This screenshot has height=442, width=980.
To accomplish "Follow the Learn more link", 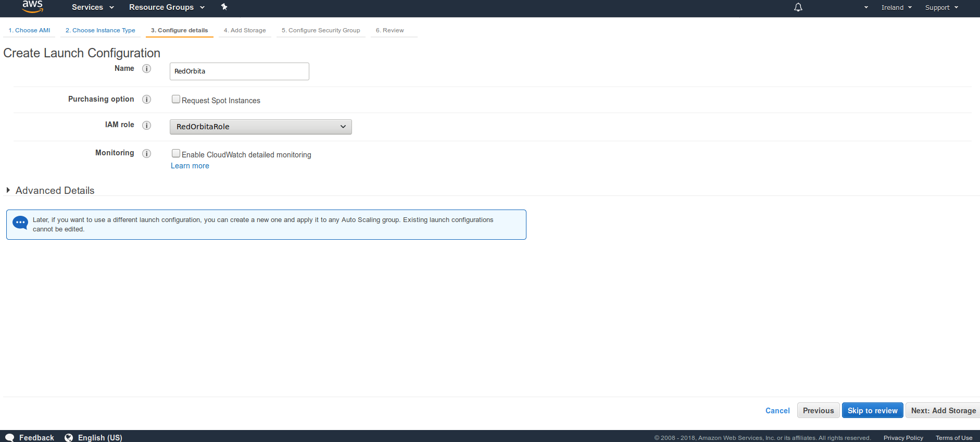I will pyautogui.click(x=190, y=166).
